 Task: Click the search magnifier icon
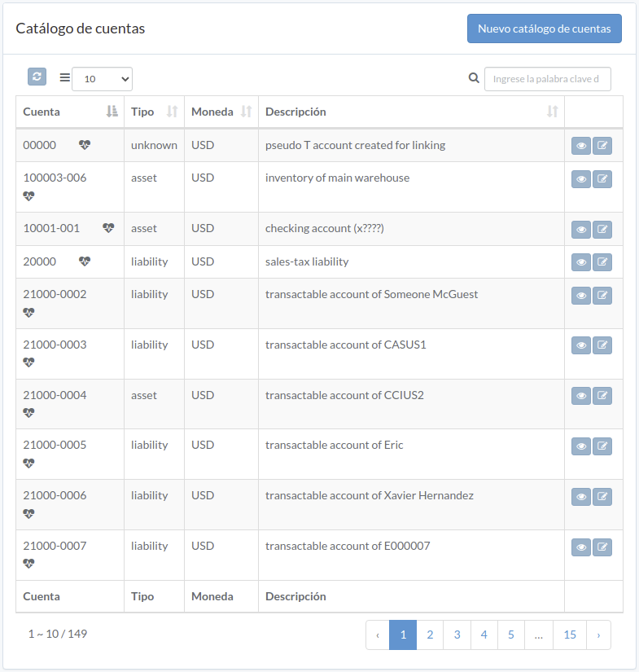474,78
